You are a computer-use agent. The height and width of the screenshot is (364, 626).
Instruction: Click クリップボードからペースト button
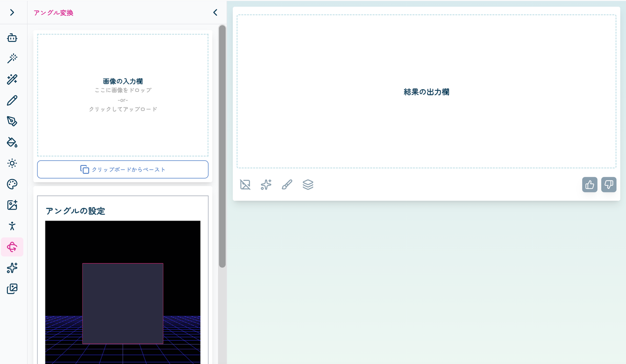[122, 169]
